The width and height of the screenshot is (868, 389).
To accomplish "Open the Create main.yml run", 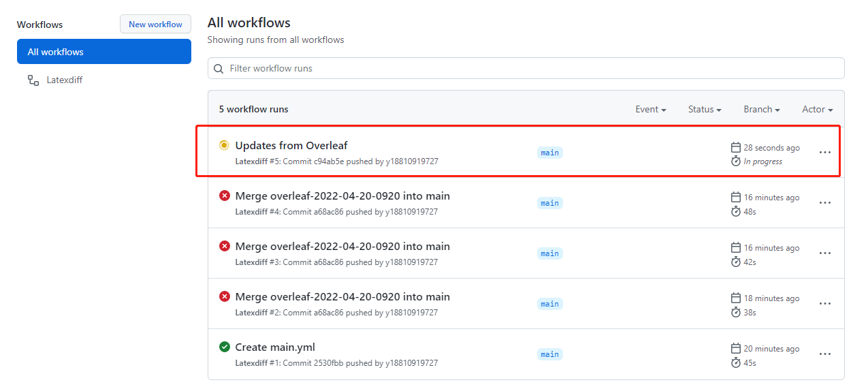I will coord(275,347).
